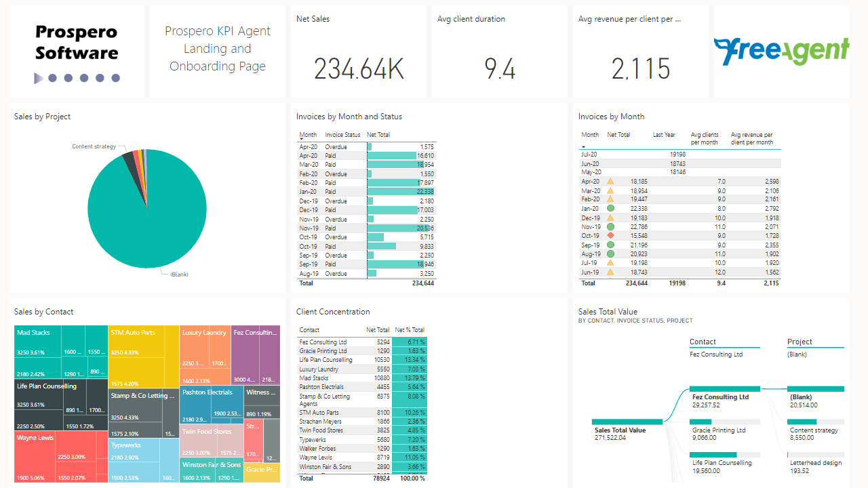The width and height of the screenshot is (868, 488).
Task: Click the Jul-20 row in Invoices by Month
Action: point(681,155)
